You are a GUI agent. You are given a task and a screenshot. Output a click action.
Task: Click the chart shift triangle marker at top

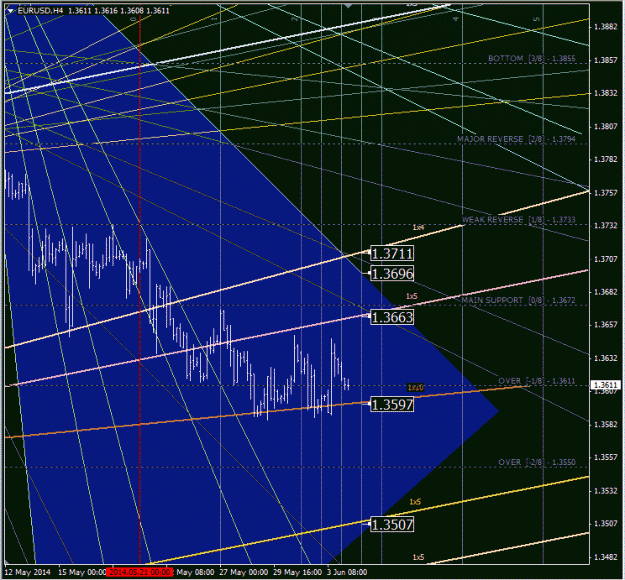348,6
